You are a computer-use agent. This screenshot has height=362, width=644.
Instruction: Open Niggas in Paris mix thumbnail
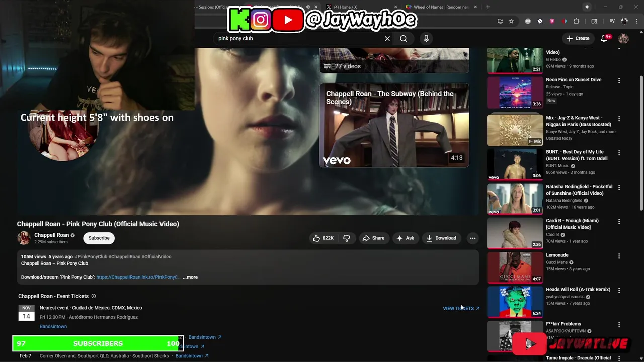pos(515,130)
